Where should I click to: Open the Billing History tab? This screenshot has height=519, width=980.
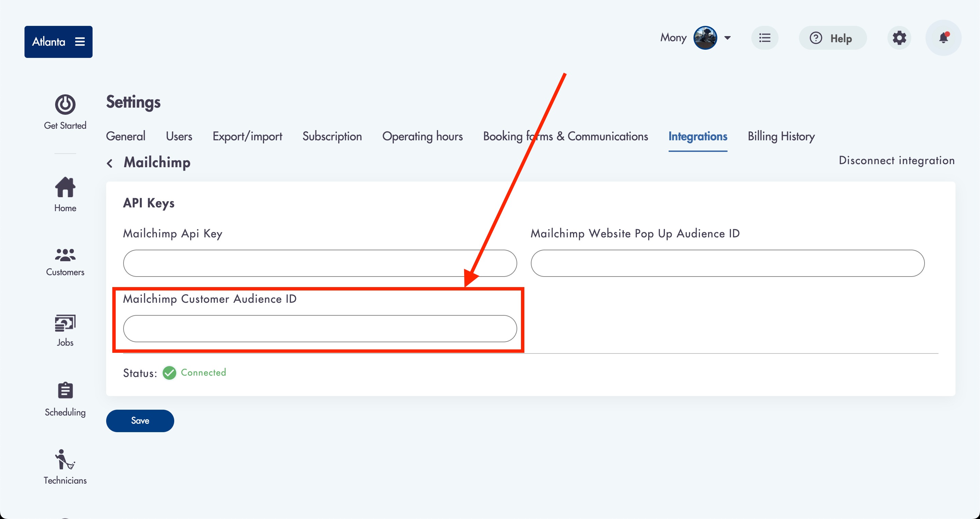click(781, 136)
